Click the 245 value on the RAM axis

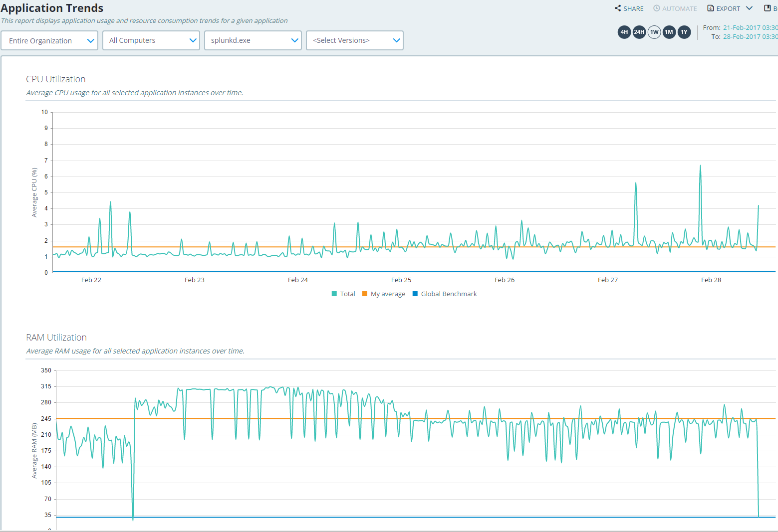[x=46, y=418]
